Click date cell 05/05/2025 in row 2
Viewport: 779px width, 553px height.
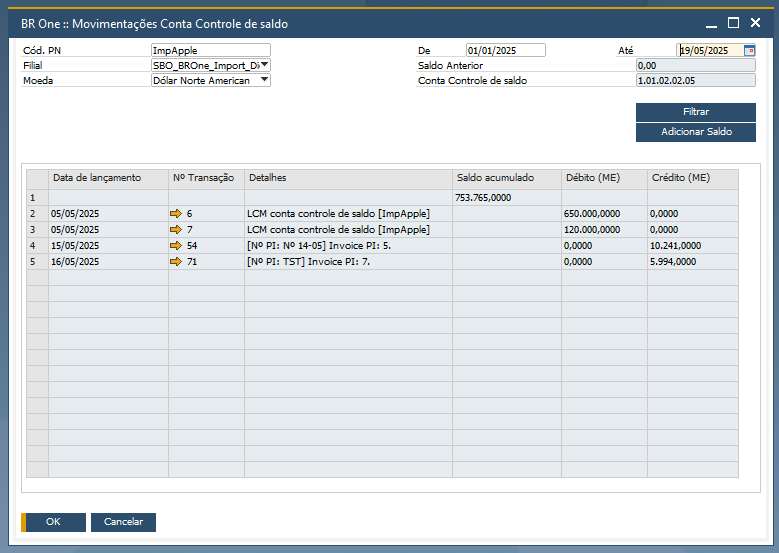tap(108, 214)
